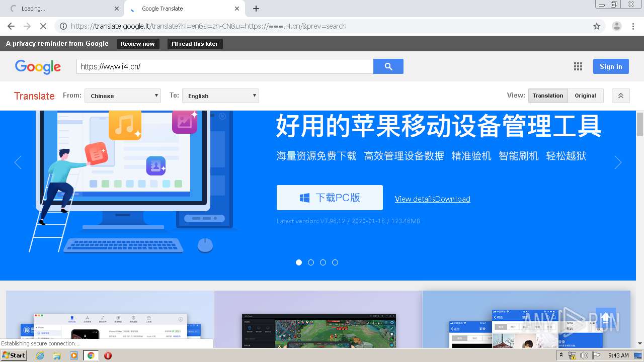Select the second carousel dot
The image size is (644, 362).
pos(311,262)
